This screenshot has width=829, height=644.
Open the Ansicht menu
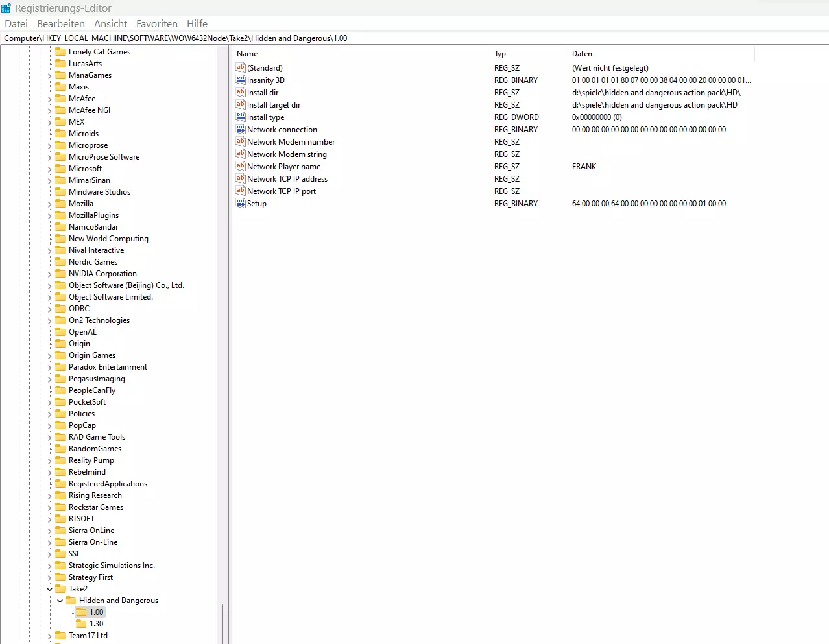coord(111,23)
